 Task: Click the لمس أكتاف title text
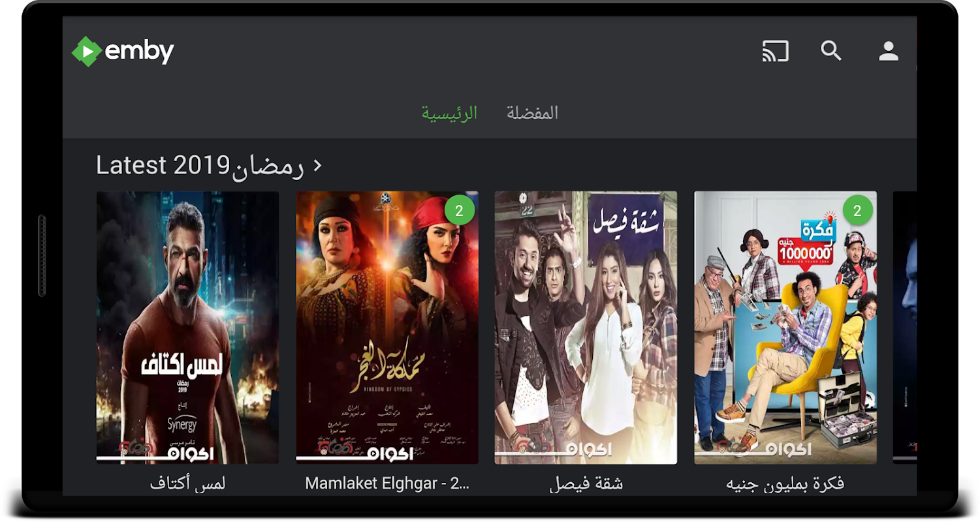[x=187, y=484]
